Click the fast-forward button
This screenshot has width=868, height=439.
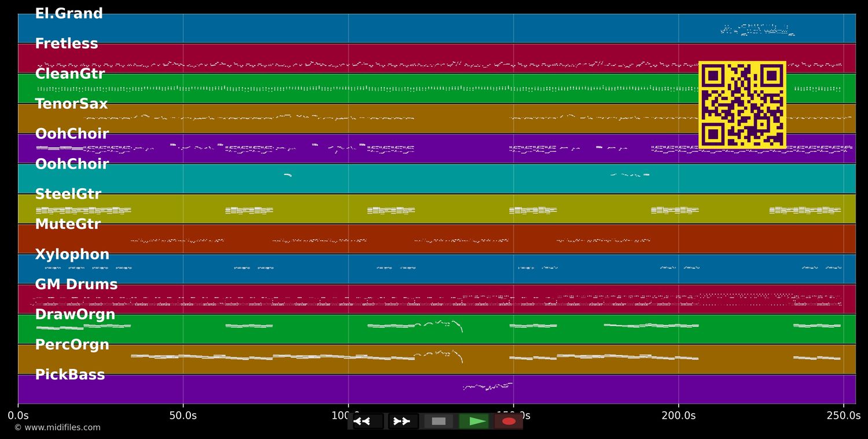pyautogui.click(x=403, y=421)
